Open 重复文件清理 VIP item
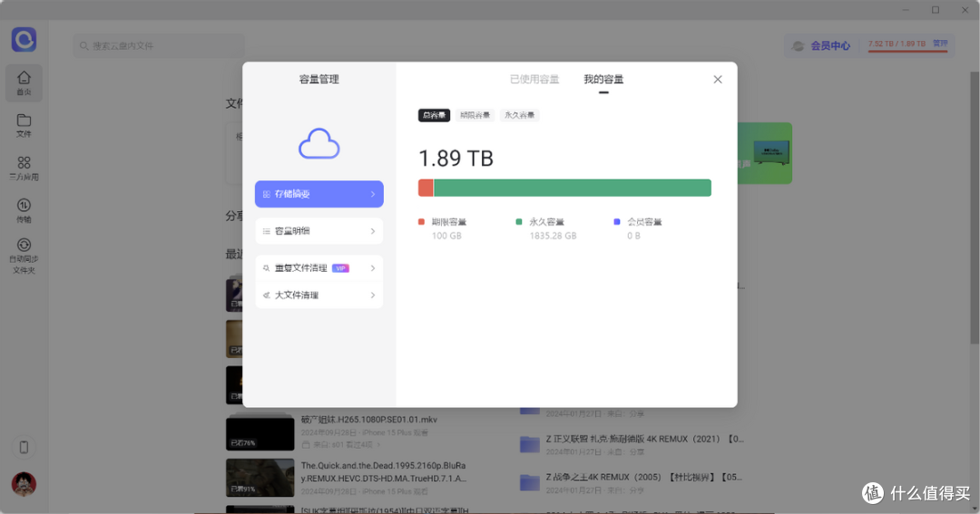The height and width of the screenshot is (514, 980). (318, 268)
